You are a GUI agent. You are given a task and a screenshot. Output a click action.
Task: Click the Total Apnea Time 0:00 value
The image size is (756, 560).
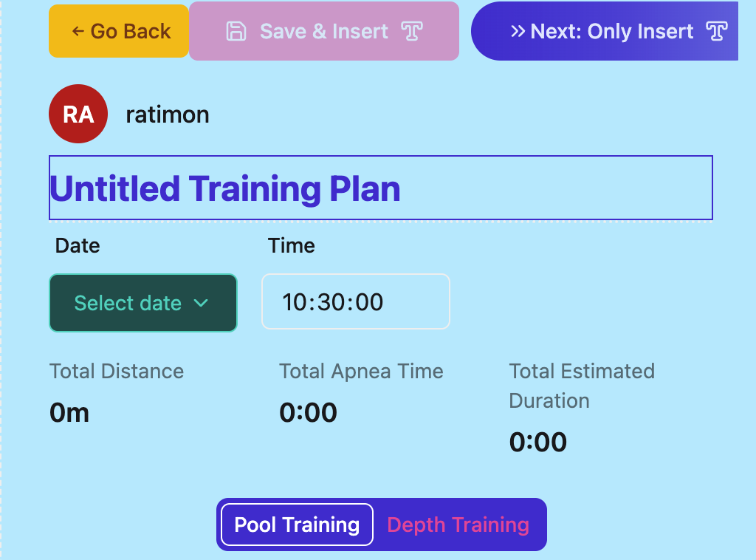[x=308, y=412]
